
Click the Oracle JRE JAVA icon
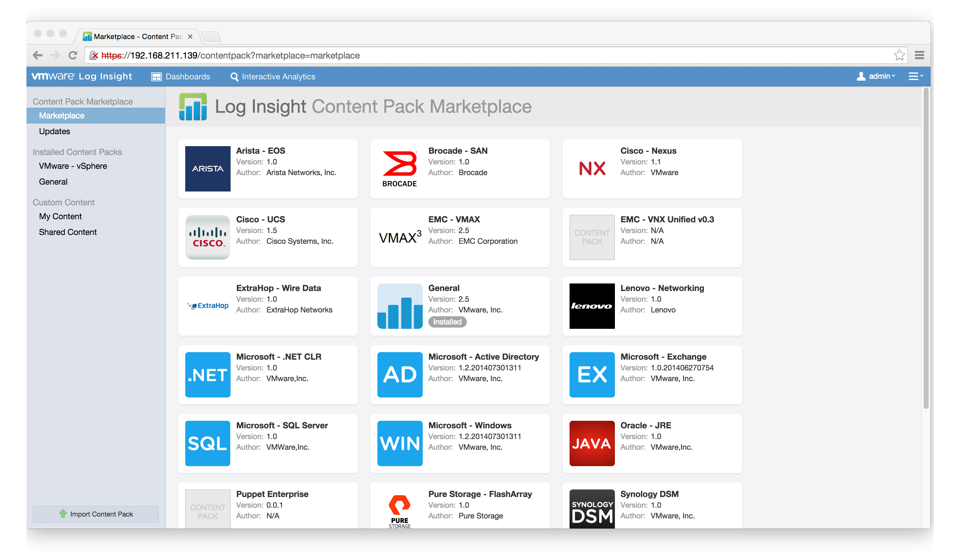click(592, 443)
